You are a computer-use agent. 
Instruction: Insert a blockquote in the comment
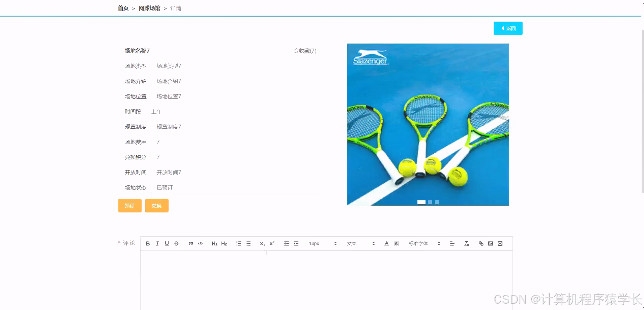[x=191, y=243]
